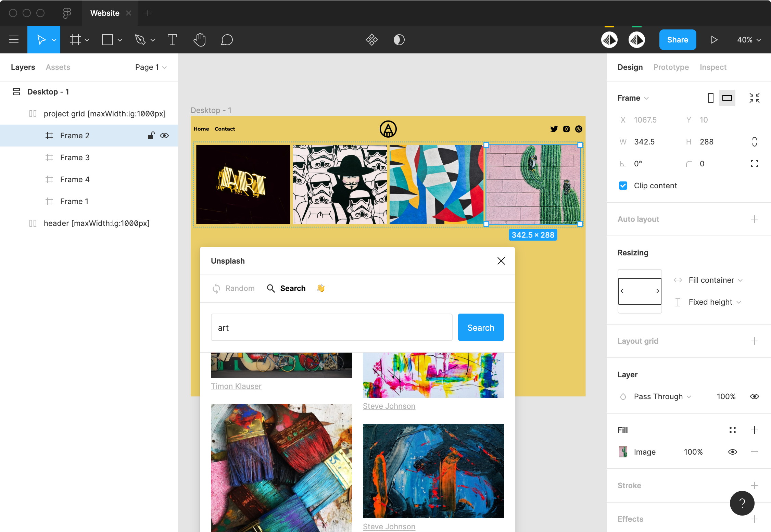771x532 pixels.
Task: Expand the shape tool options chevron
Action: pyautogui.click(x=120, y=40)
